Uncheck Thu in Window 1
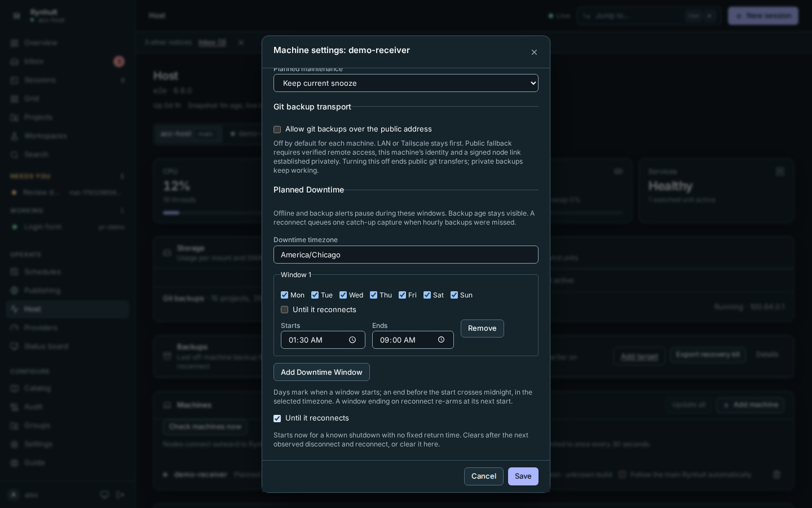812x508 pixels. pos(373,295)
